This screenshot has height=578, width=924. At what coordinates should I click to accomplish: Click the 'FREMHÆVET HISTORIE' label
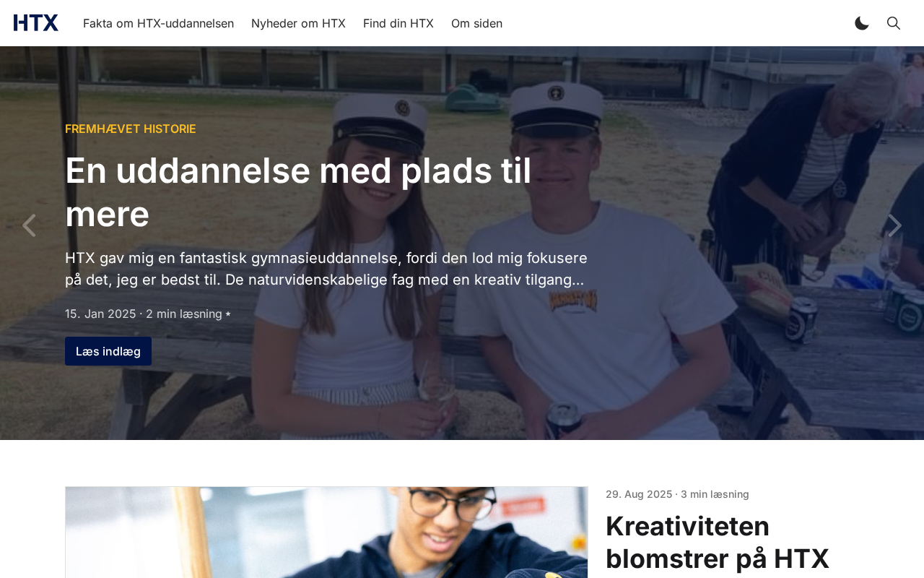131,129
